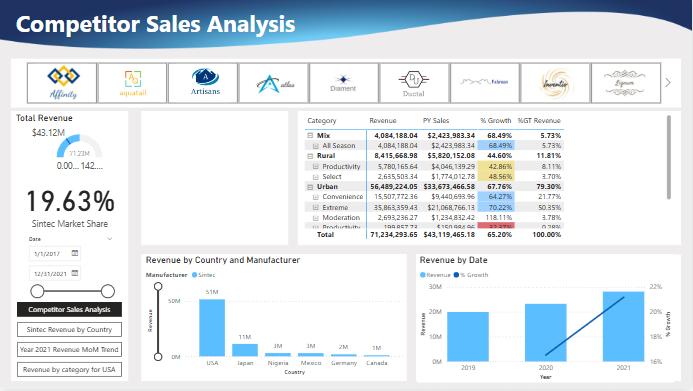This screenshot has height=391, width=693.
Task: Select the Lignum manufacturer logo
Action: click(x=626, y=83)
